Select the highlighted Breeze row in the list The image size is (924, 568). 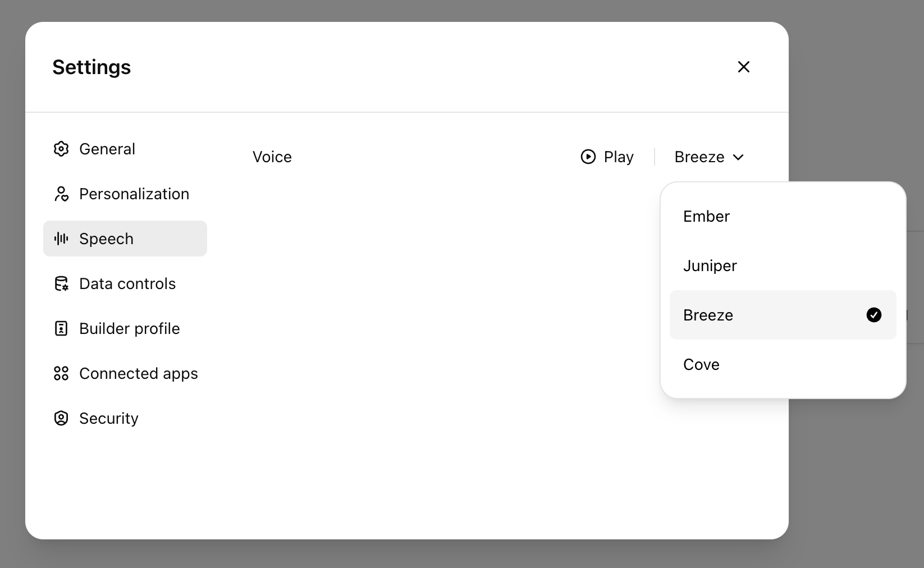click(769, 315)
